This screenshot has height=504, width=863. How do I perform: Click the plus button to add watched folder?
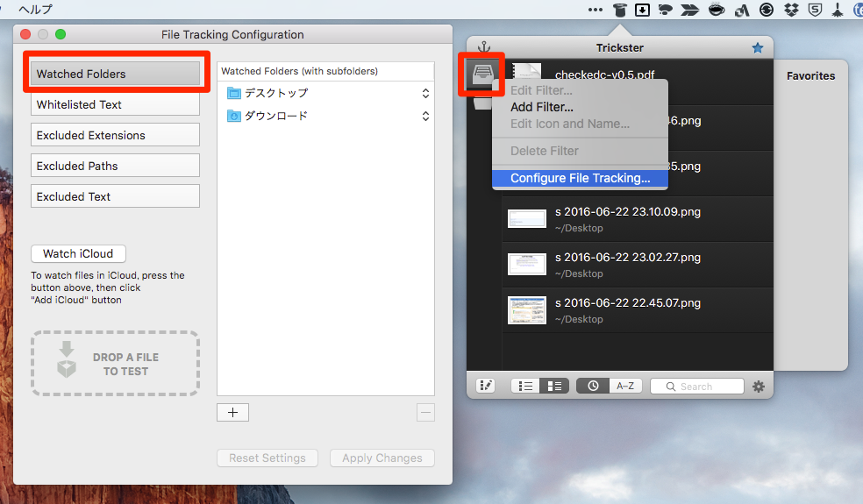(x=232, y=413)
